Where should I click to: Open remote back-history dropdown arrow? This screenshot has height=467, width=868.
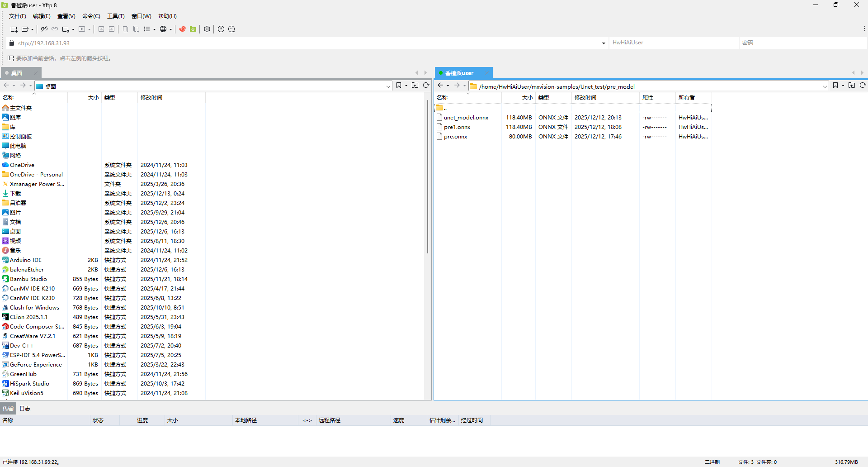click(448, 86)
